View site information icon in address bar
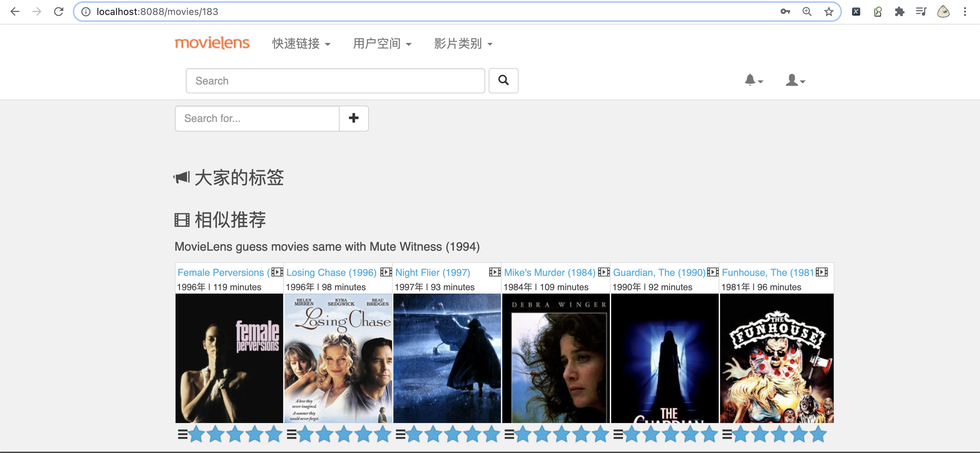Image resolution: width=980 pixels, height=453 pixels. (x=86, y=12)
